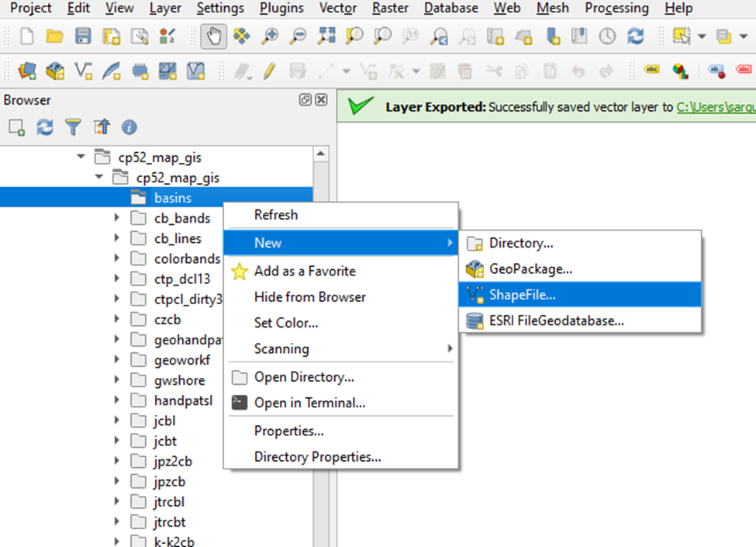756x547 pixels.
Task: Collapse the top cp52_map_gis folder
Action: pos(81,156)
